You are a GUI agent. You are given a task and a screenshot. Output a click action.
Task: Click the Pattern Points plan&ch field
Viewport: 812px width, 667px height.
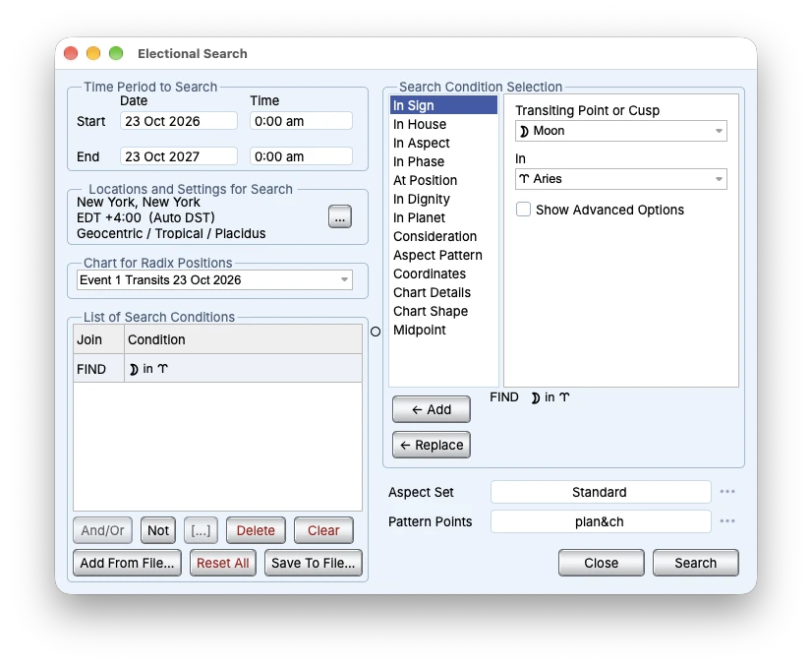601,521
